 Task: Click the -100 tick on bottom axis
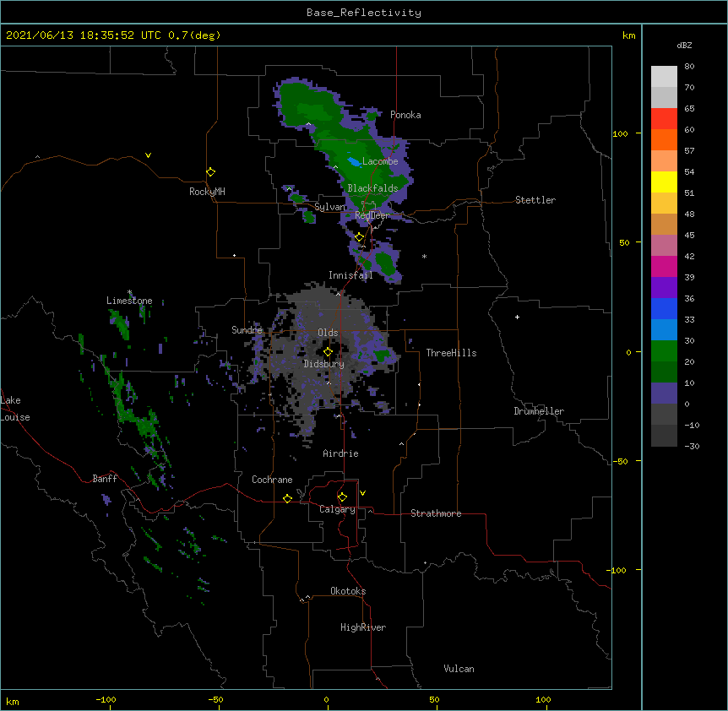pos(106,699)
